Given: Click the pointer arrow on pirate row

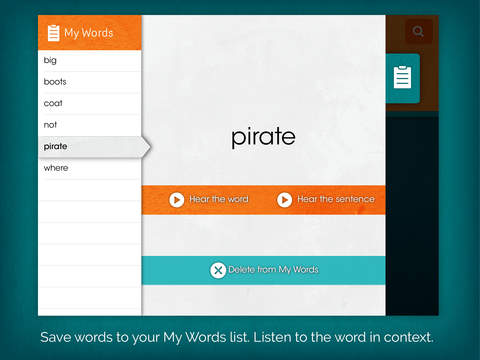Looking at the screenshot, I should [146, 147].
